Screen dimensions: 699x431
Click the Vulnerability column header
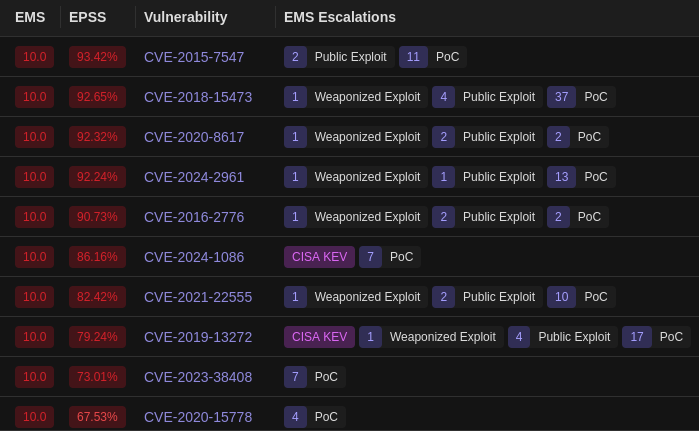185,17
